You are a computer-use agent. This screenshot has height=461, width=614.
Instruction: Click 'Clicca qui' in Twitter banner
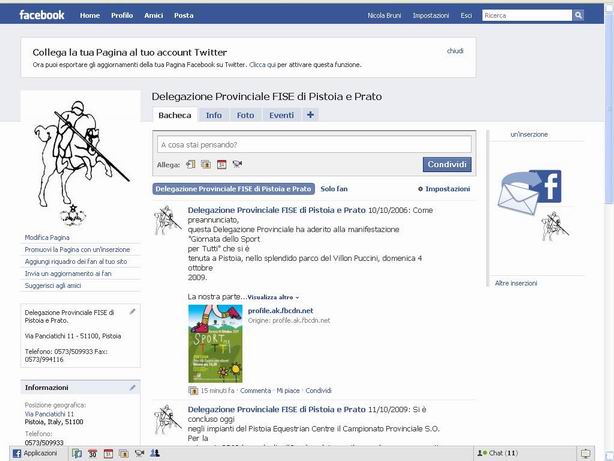click(262, 65)
